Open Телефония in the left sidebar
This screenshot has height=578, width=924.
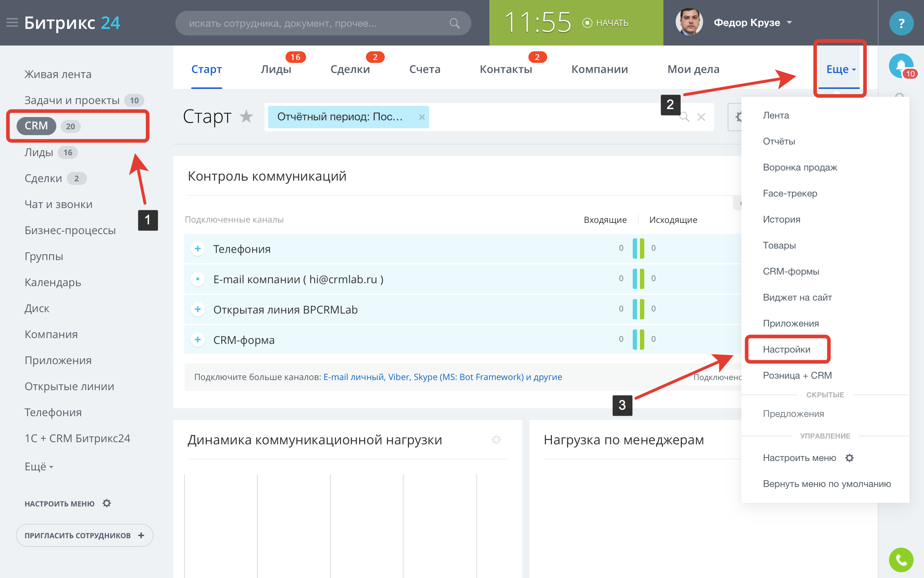pos(53,412)
